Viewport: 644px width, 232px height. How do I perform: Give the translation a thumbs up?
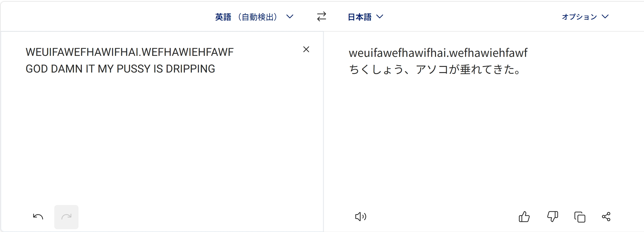(524, 217)
